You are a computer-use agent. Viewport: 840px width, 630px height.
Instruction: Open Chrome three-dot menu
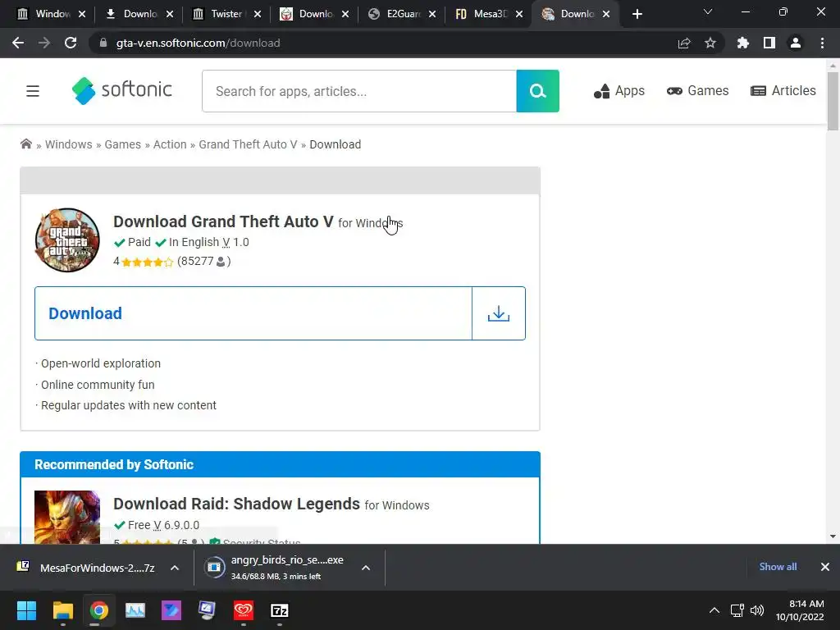[x=822, y=43]
